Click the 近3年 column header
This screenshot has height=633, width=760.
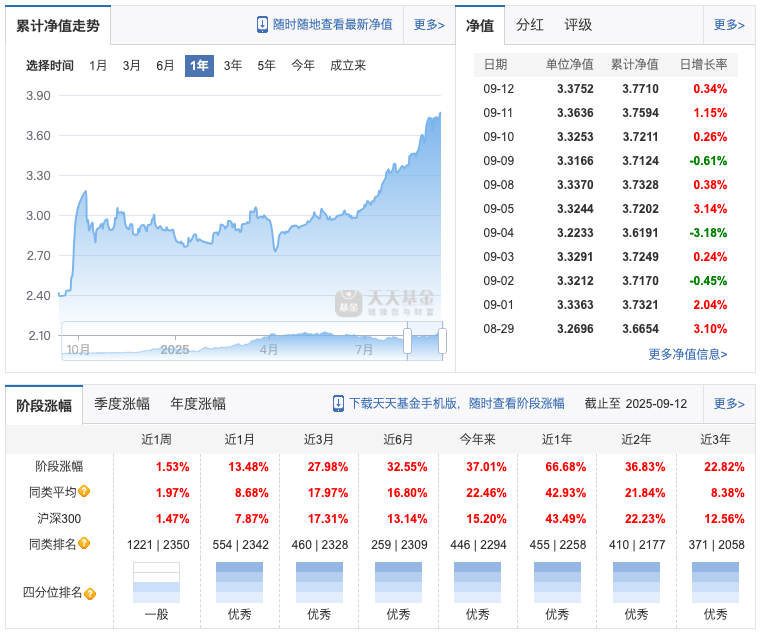[x=715, y=440]
